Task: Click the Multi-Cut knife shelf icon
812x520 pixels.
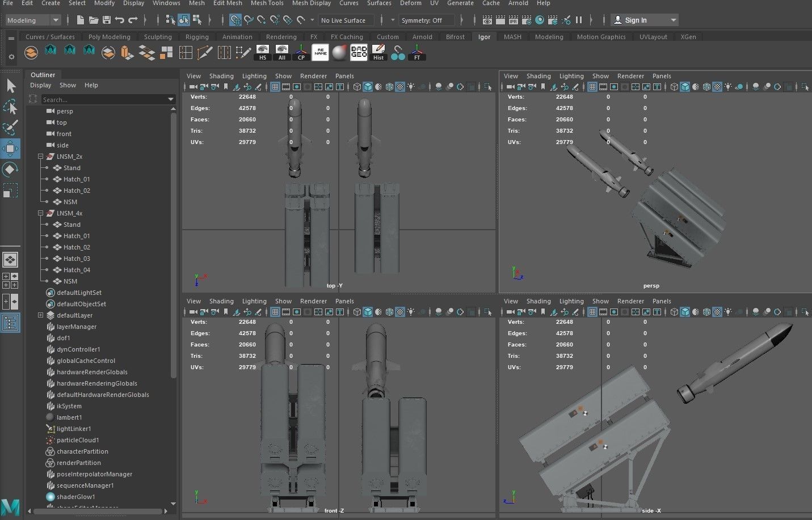Action: tap(204, 53)
